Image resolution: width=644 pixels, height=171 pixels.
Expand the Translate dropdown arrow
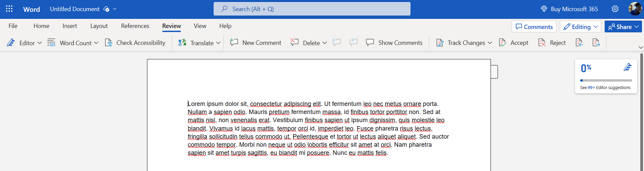[x=218, y=43]
